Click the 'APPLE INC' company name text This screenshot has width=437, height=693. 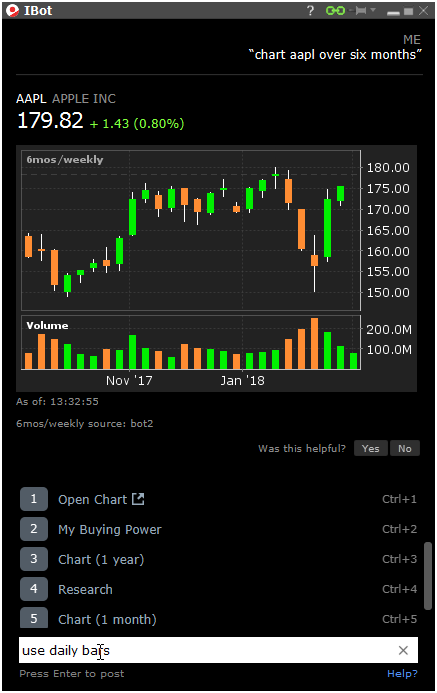(x=84, y=99)
